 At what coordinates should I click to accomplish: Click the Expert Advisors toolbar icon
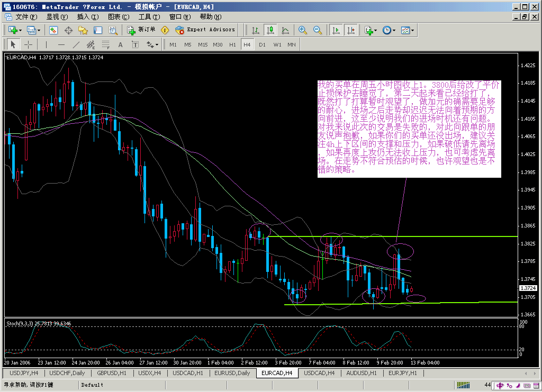click(180, 30)
